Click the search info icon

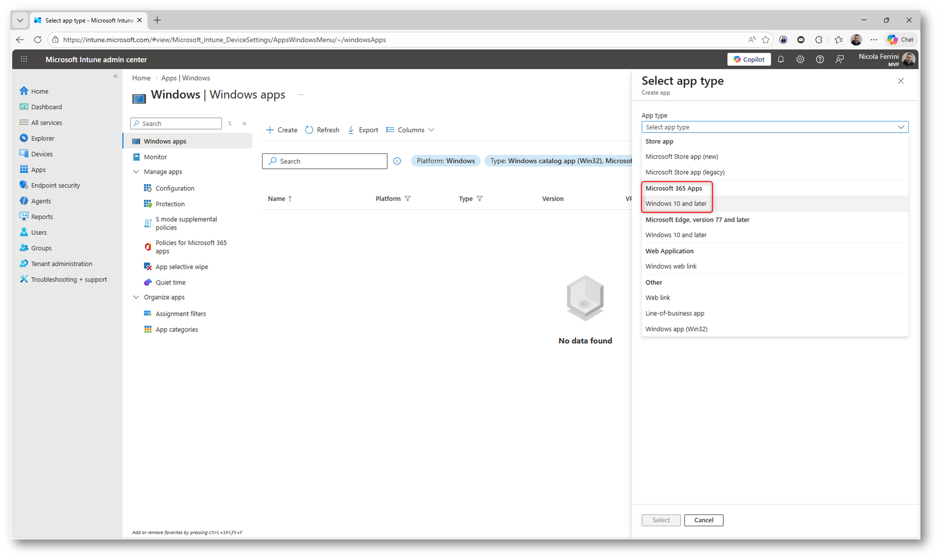[x=397, y=161]
